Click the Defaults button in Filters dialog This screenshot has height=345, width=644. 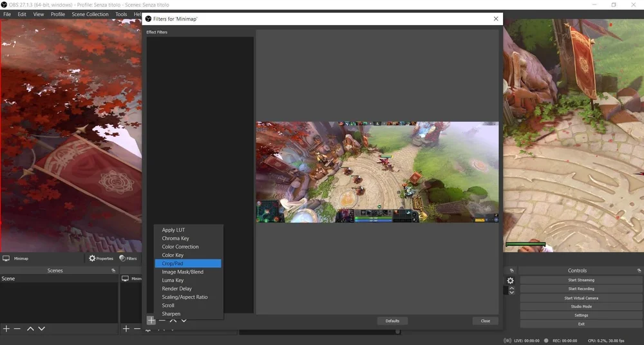392,321
